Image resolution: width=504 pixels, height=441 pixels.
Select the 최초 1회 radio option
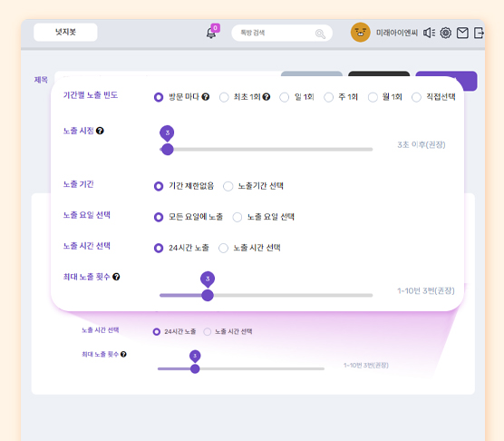[x=224, y=97]
